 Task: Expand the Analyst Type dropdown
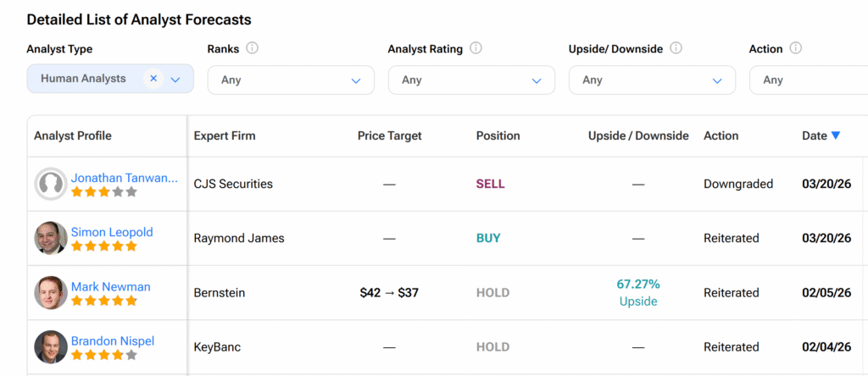tap(175, 80)
